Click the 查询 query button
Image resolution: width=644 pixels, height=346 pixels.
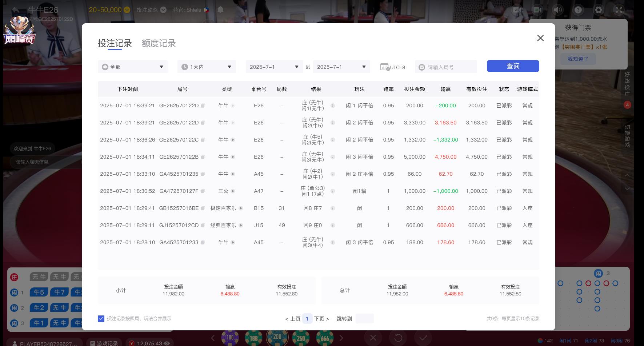pos(513,66)
